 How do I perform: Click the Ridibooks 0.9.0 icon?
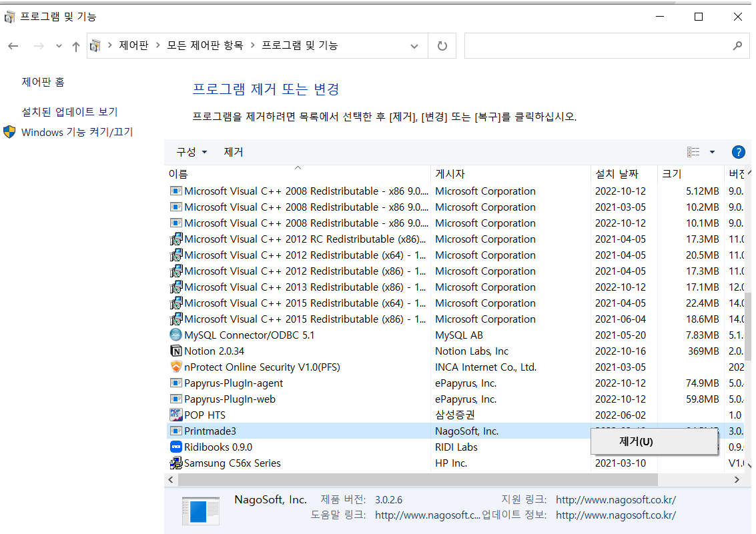pyautogui.click(x=176, y=447)
